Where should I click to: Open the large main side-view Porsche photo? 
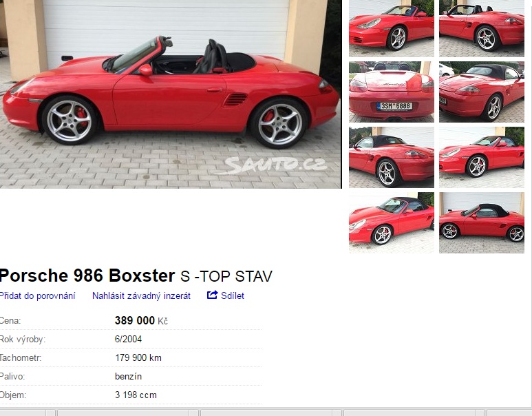(171, 94)
